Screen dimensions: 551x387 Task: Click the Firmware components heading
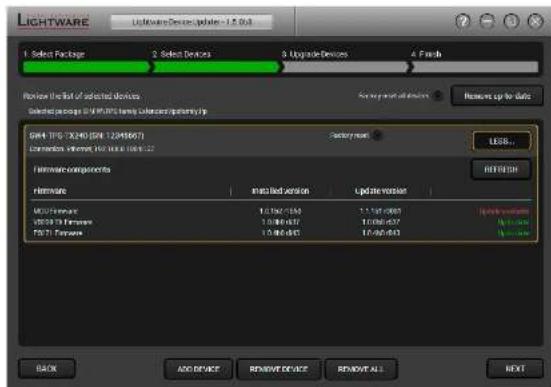coord(72,170)
